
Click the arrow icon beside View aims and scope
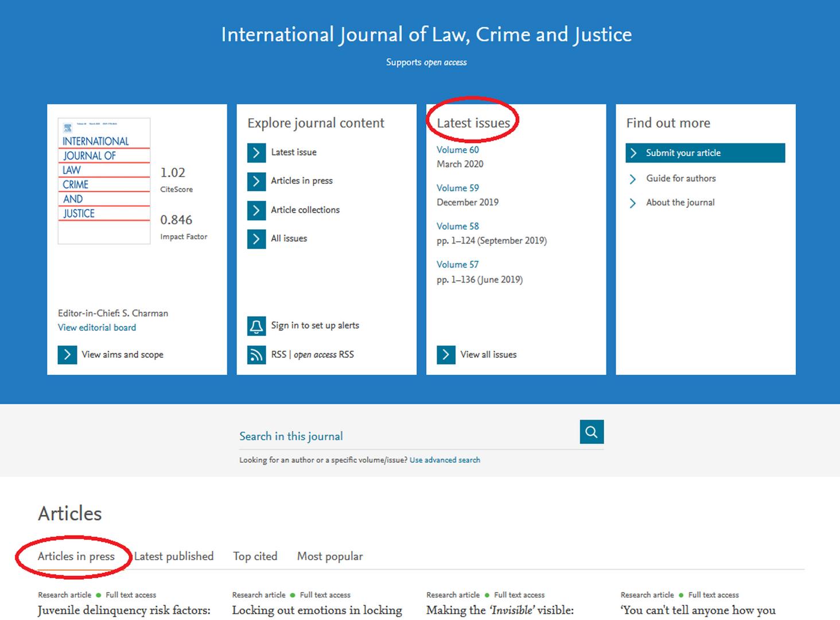click(x=67, y=355)
